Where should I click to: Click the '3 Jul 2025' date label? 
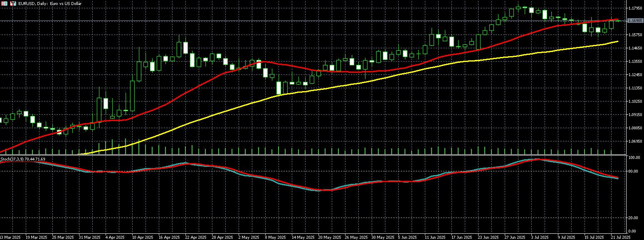(x=540, y=237)
